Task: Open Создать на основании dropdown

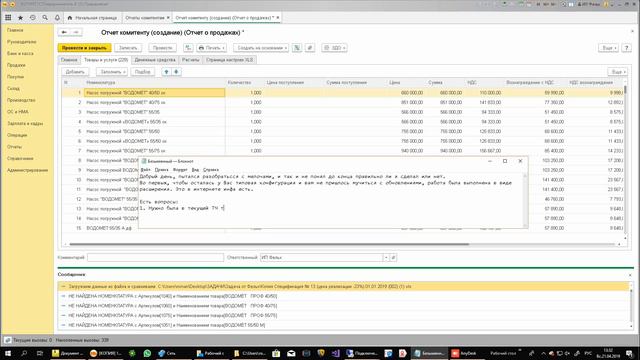Action: click(x=261, y=48)
